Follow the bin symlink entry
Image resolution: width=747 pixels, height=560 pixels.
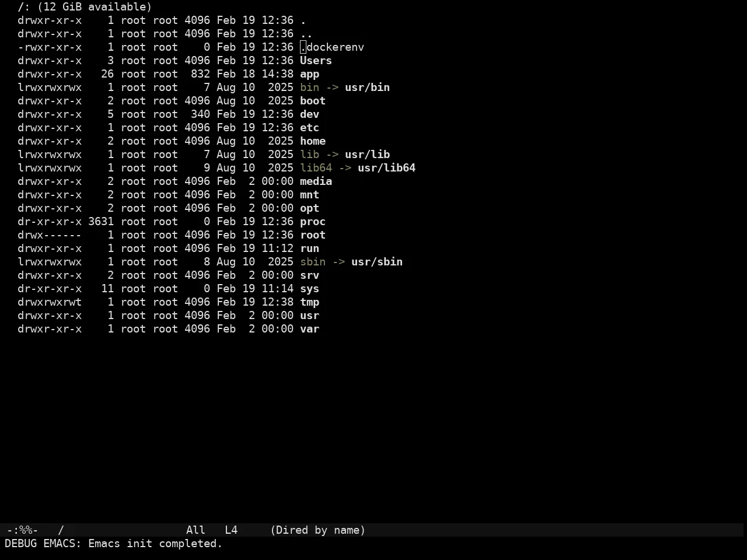coord(309,87)
